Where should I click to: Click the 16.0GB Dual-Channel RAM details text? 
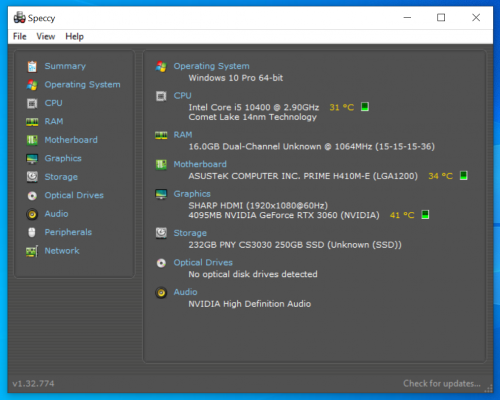coord(312,147)
